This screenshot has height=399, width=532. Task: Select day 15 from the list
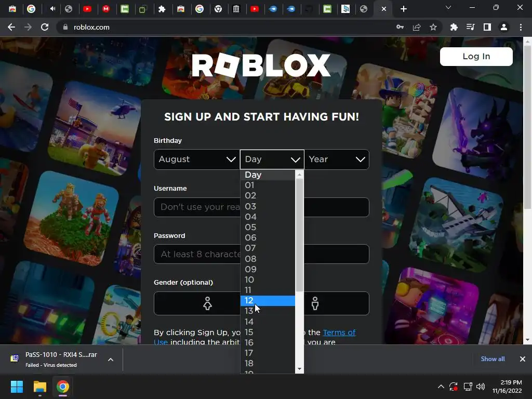268,332
